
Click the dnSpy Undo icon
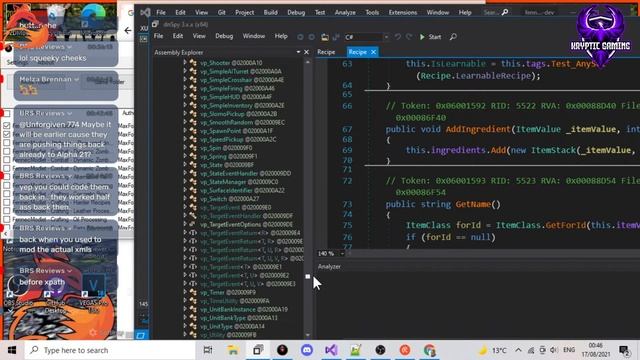tap(398, 37)
